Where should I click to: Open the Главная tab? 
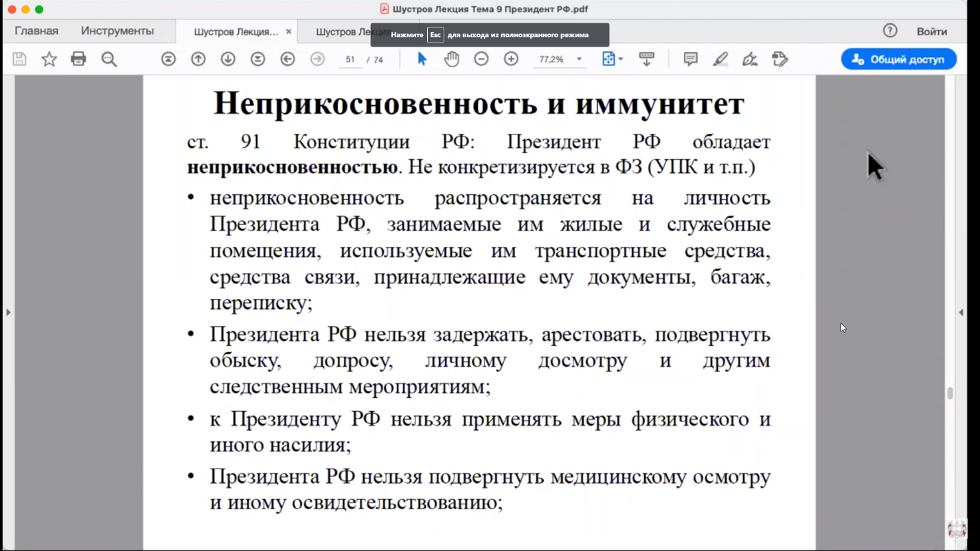36,31
